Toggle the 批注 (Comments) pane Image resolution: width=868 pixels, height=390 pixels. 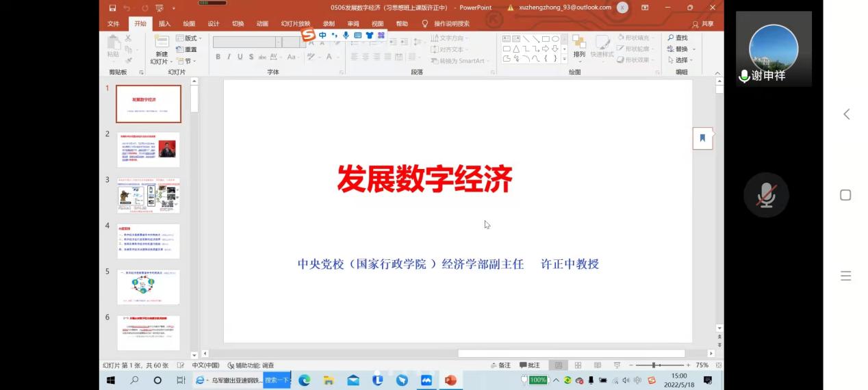(530, 365)
